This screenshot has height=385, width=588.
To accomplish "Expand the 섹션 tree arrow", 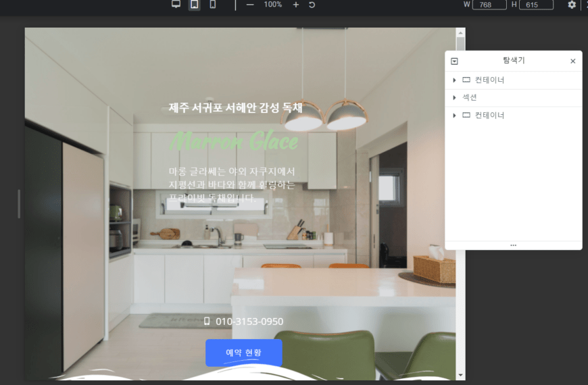I will (x=454, y=97).
